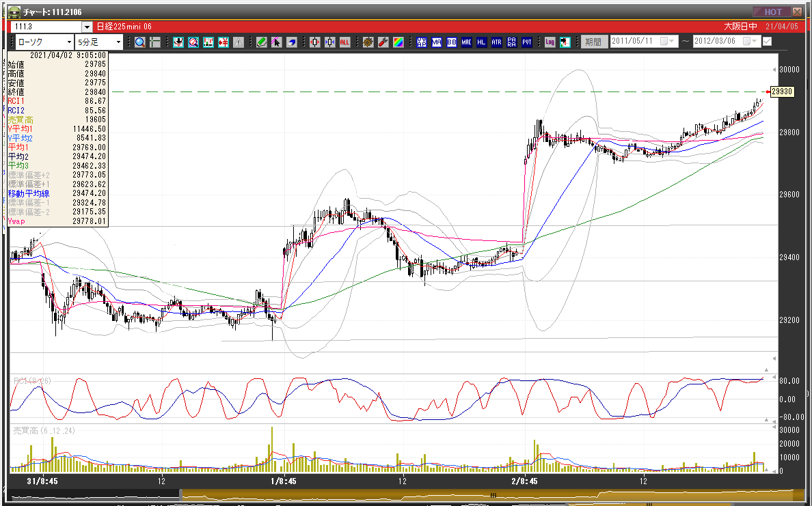Click the 標準偏差+2 row in the data panel
Viewport: 812px width, 506px height.
(57, 175)
